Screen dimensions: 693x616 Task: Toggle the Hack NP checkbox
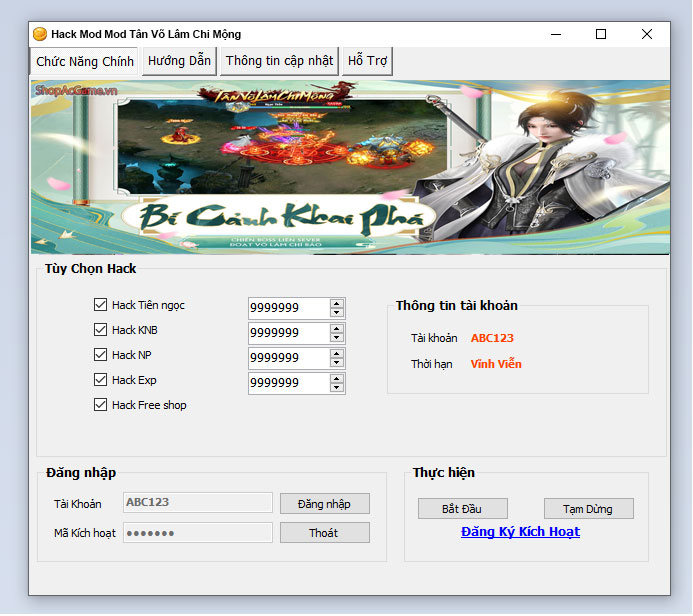point(100,354)
